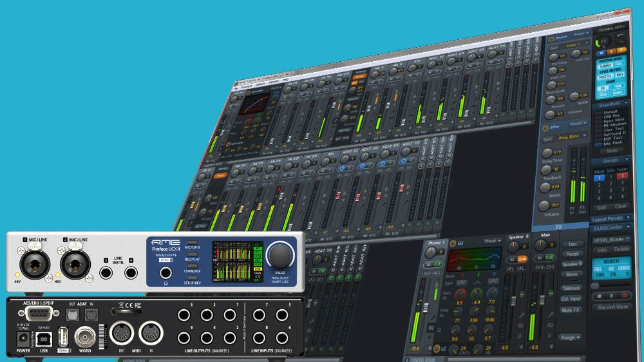Click the Talkback button
The image size is (644, 362).
(571, 288)
